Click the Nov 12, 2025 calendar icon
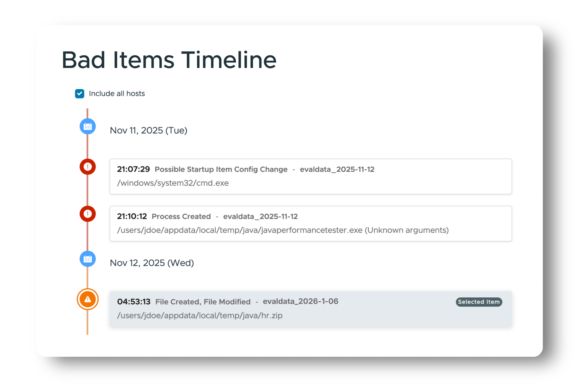The width and height of the screenshot is (588, 392). tap(88, 259)
